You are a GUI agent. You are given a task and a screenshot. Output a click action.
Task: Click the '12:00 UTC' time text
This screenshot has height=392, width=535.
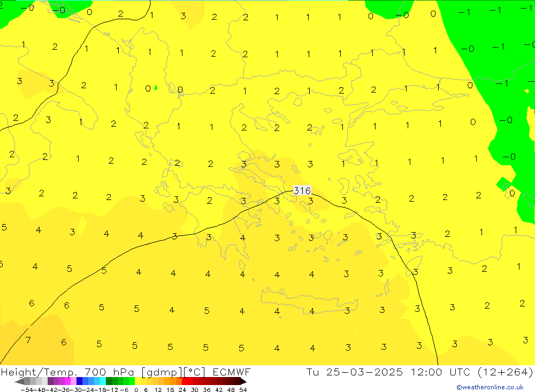[440, 372]
